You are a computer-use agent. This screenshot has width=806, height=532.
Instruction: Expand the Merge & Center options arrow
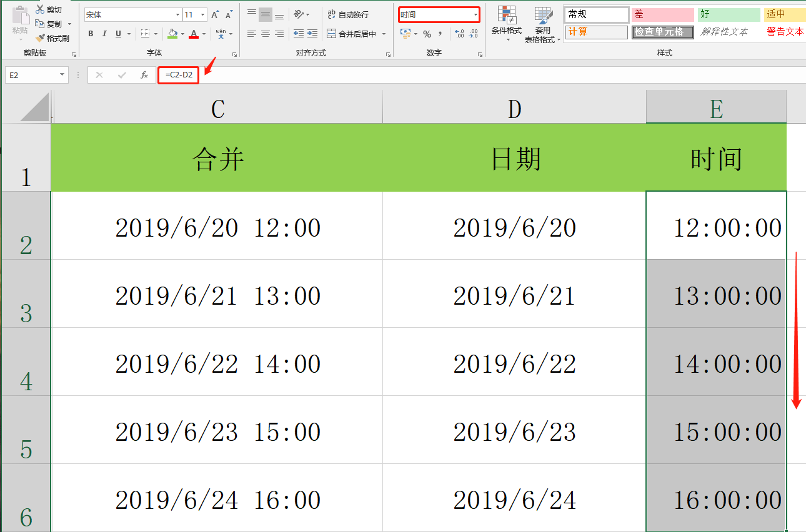[384, 34]
